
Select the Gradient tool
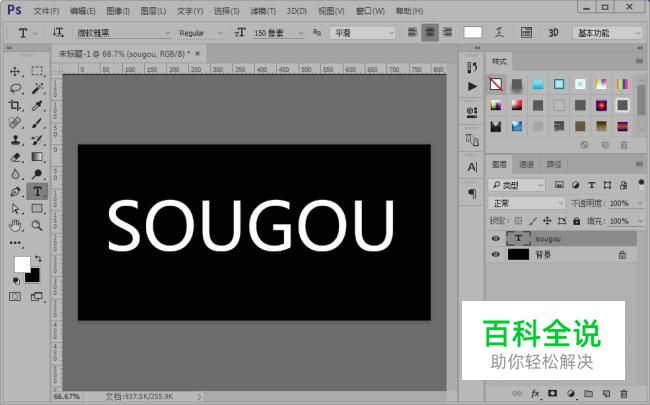point(37,157)
